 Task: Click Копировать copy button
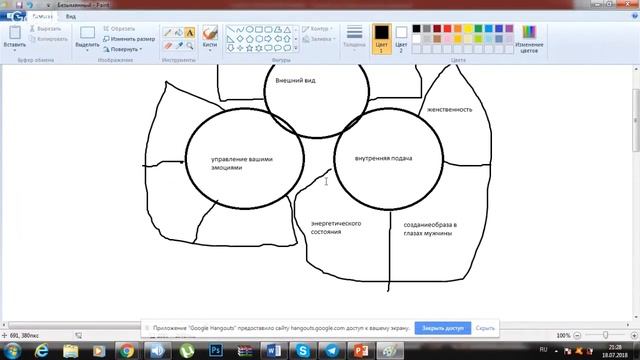click(x=49, y=39)
